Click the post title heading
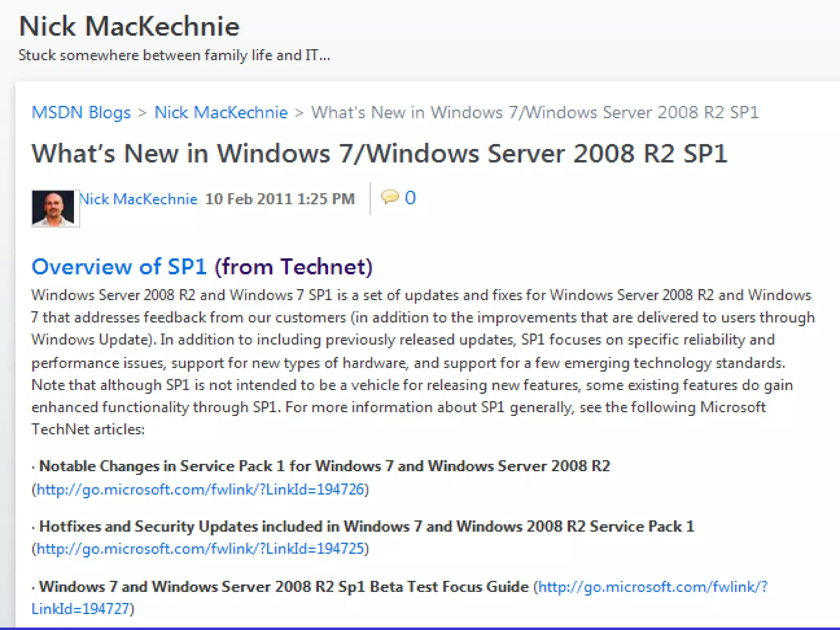 point(379,154)
